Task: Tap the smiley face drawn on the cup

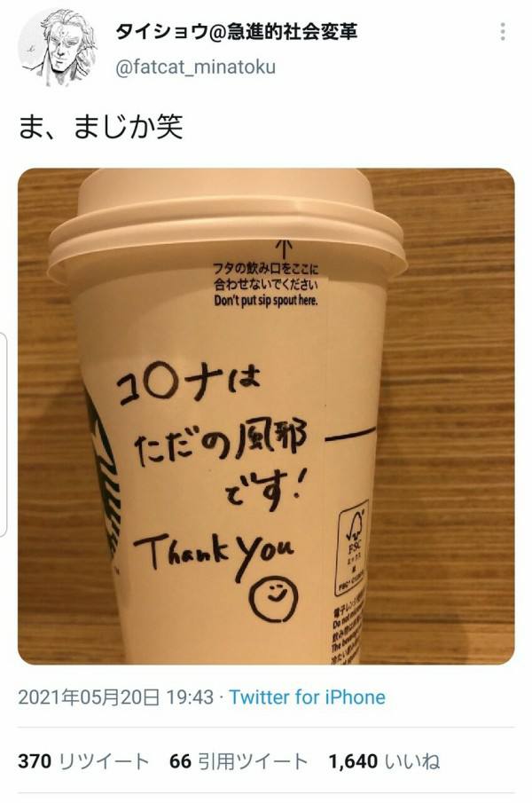Action: click(x=273, y=599)
